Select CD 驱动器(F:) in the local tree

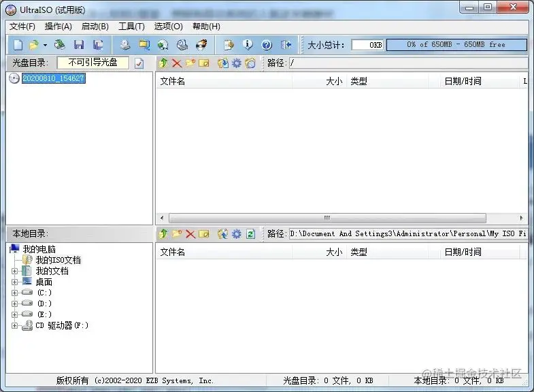click(62, 325)
